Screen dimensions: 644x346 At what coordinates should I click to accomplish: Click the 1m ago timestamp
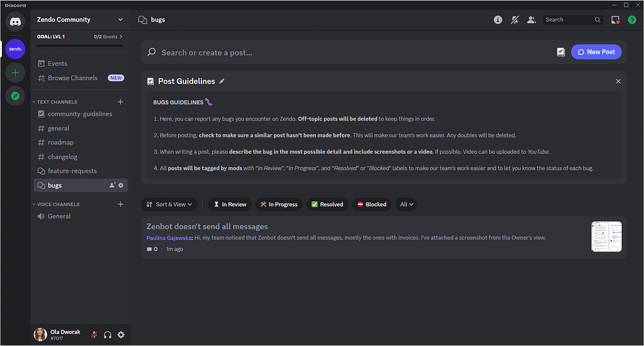click(174, 250)
